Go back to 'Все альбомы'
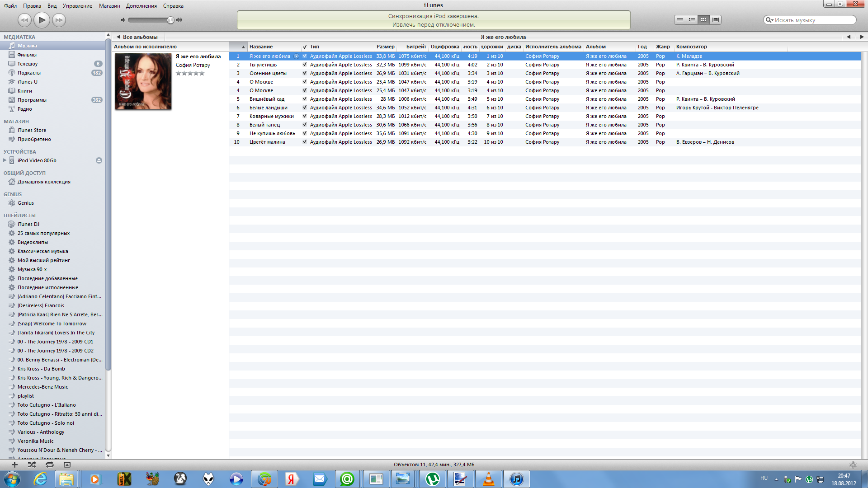The width and height of the screenshot is (868, 488). click(x=137, y=37)
